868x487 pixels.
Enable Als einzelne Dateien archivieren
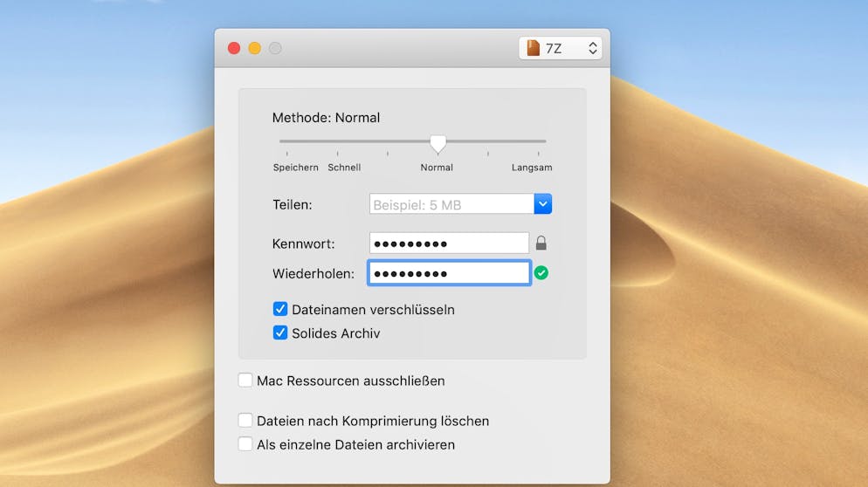pyautogui.click(x=245, y=444)
